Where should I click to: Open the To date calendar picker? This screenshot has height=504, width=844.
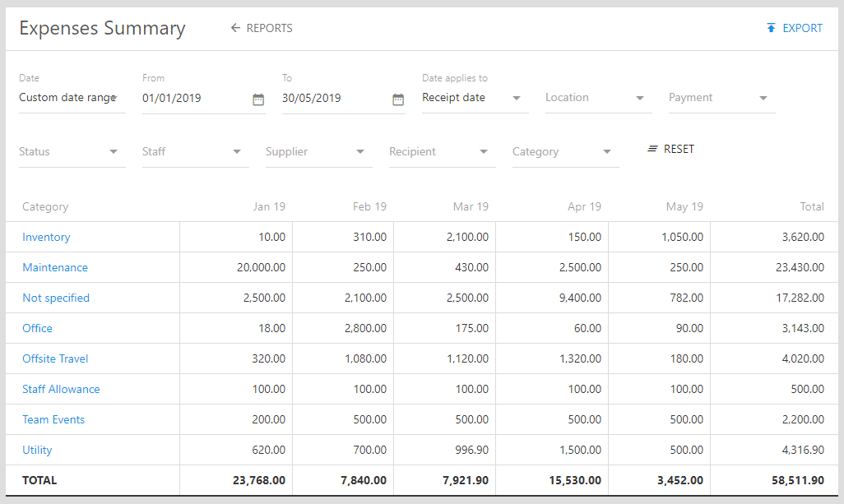coord(398,98)
